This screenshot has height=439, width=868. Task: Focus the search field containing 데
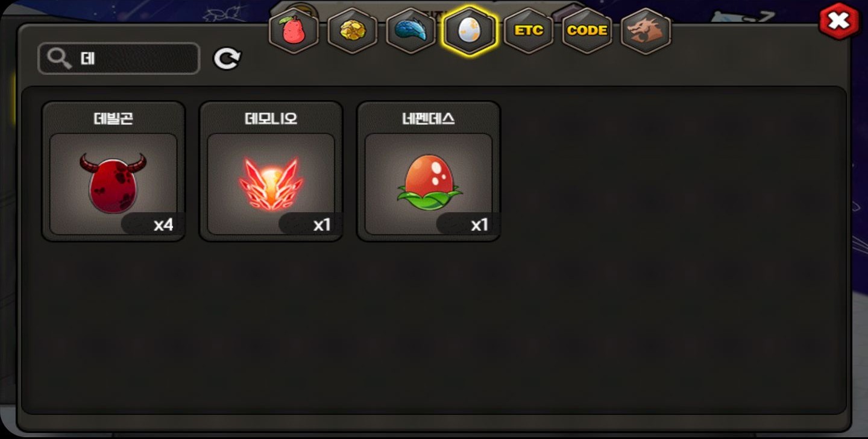click(119, 58)
